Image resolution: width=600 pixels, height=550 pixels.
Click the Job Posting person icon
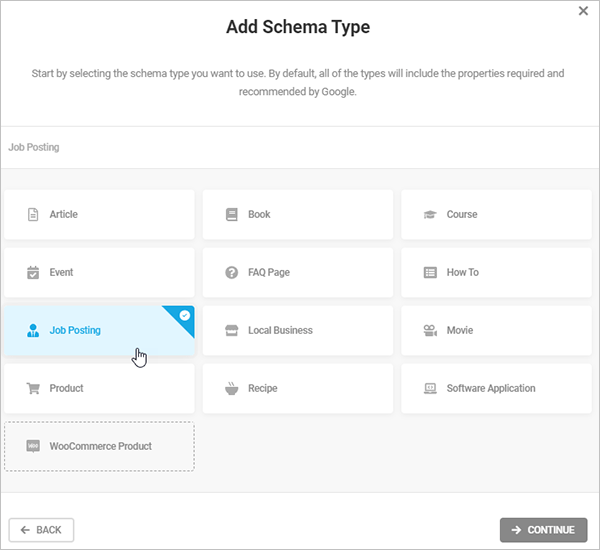[33, 330]
